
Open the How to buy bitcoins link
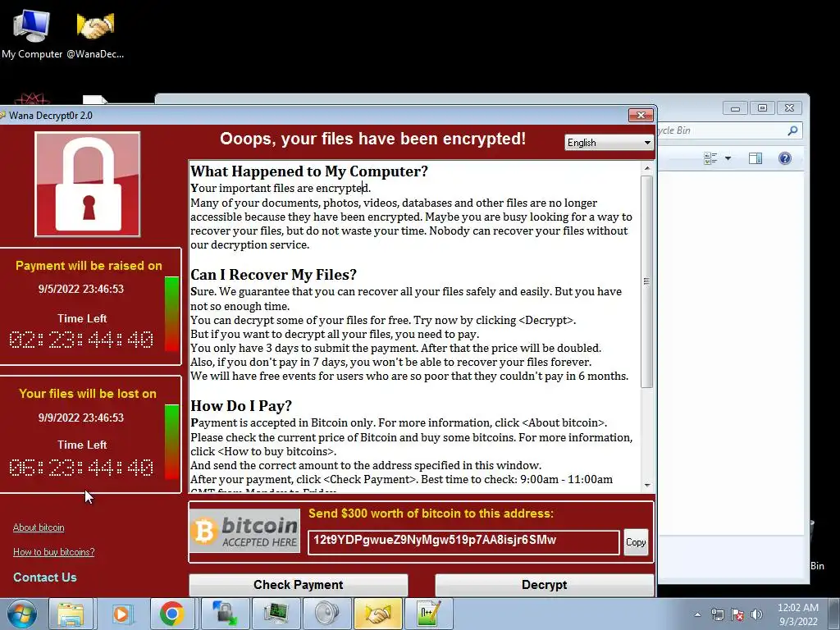coord(53,552)
